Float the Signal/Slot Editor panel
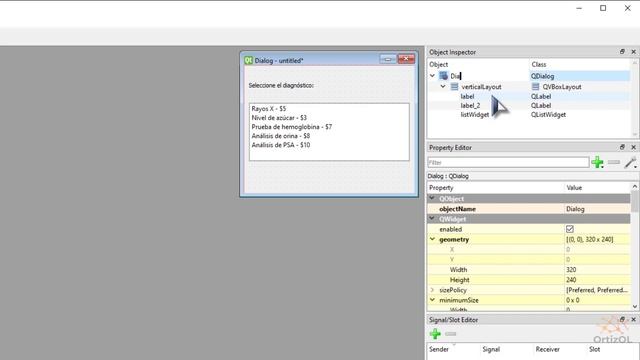Image resolution: width=640 pixels, height=360 pixels. coord(622,320)
